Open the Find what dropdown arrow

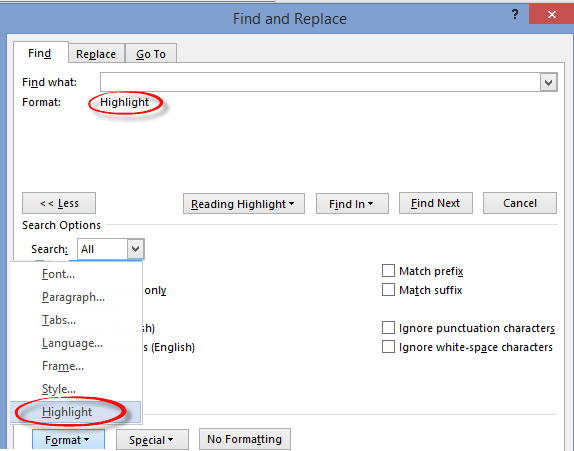coord(548,82)
